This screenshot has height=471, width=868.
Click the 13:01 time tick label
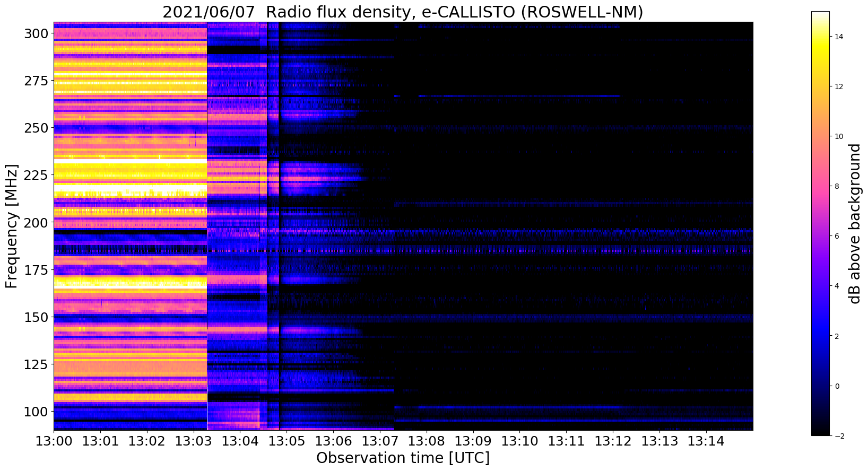pos(100,440)
